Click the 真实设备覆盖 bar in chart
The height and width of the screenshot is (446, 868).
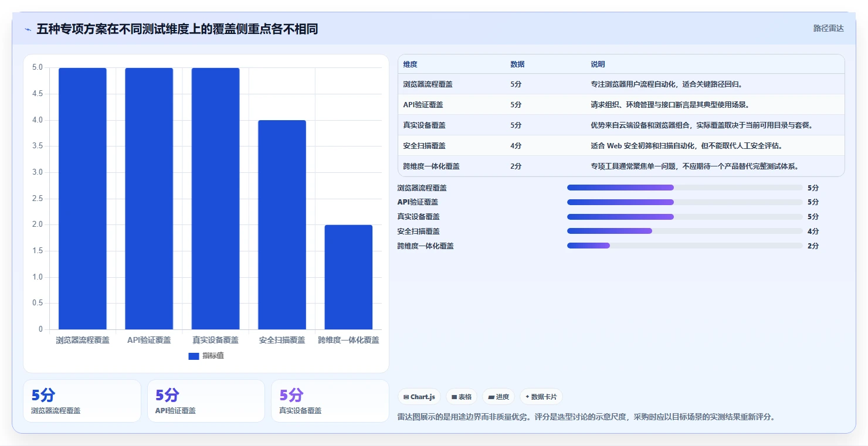(215, 199)
